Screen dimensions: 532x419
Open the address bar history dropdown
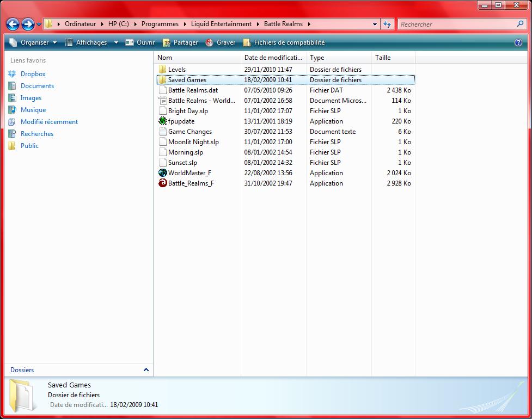point(375,24)
